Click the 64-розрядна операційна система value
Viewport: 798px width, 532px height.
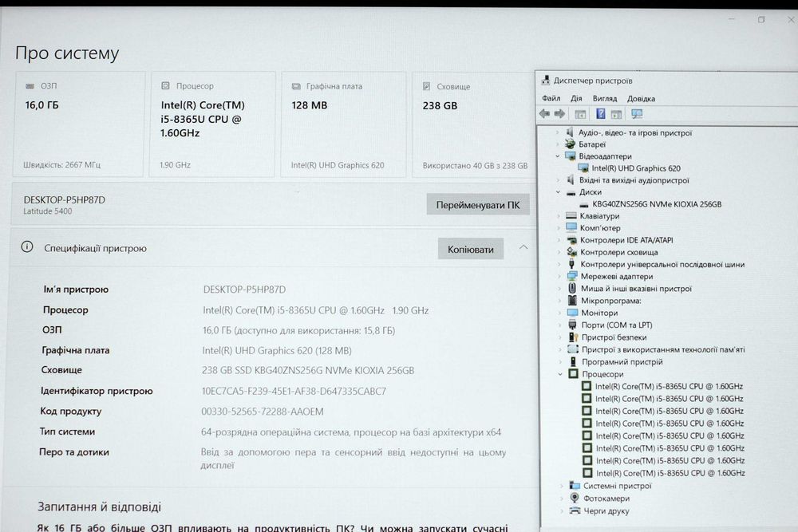tap(351, 432)
